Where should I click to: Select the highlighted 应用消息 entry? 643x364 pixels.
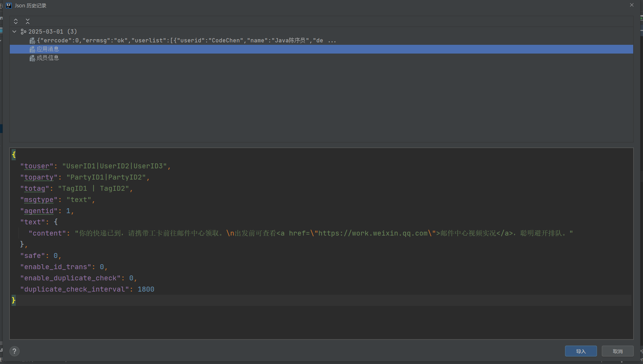point(48,49)
